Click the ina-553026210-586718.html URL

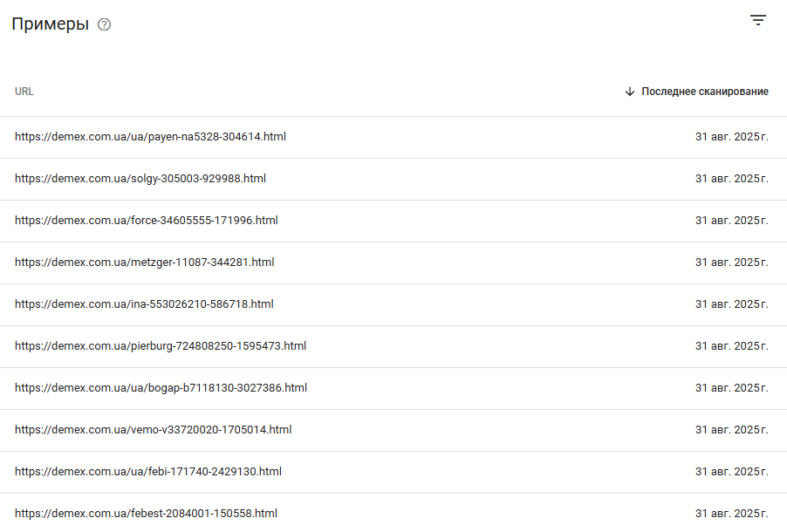144,304
